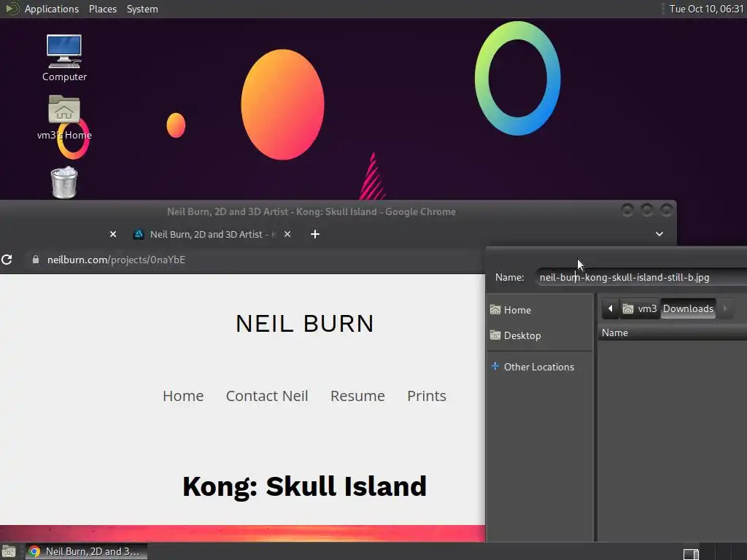The height and width of the screenshot is (560, 747).
Task: Click the Home folder icon in sidebar
Action: click(495, 309)
